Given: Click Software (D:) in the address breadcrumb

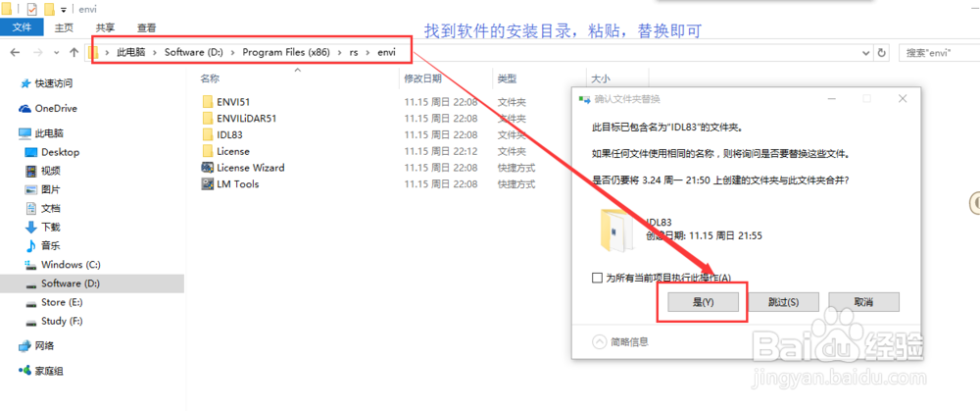Looking at the screenshot, I should [x=194, y=53].
